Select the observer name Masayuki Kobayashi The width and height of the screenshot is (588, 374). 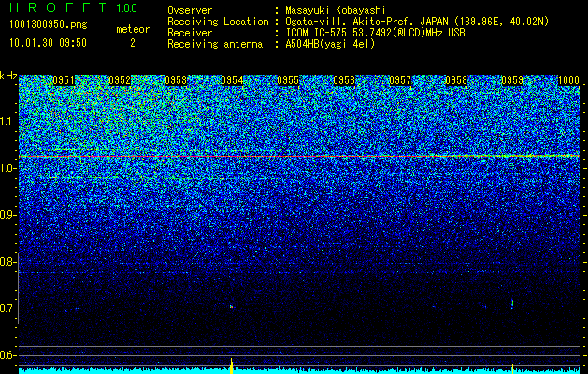(336, 10)
